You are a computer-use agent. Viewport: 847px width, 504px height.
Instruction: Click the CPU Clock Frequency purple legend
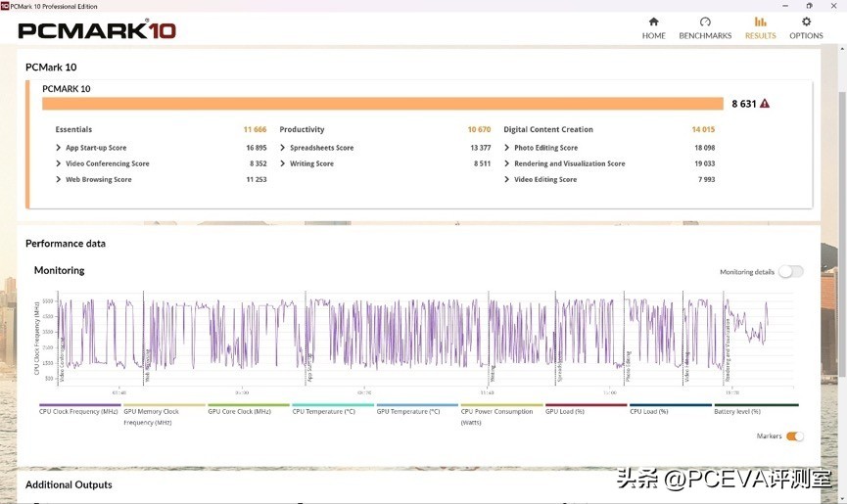pos(79,405)
